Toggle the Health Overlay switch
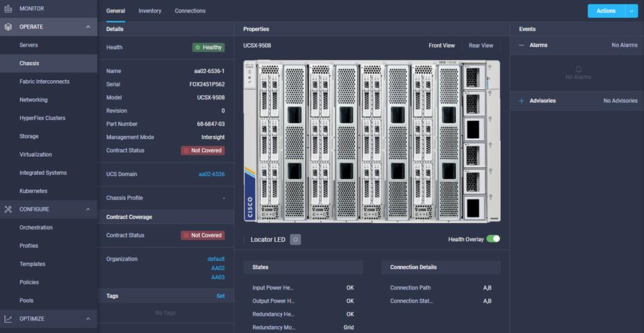 coord(493,238)
